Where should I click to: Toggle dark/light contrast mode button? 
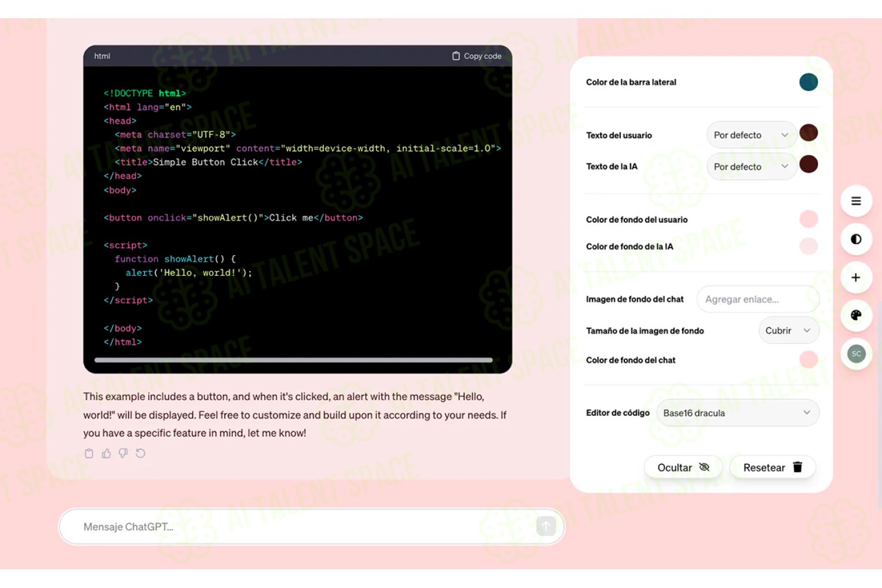coord(856,239)
